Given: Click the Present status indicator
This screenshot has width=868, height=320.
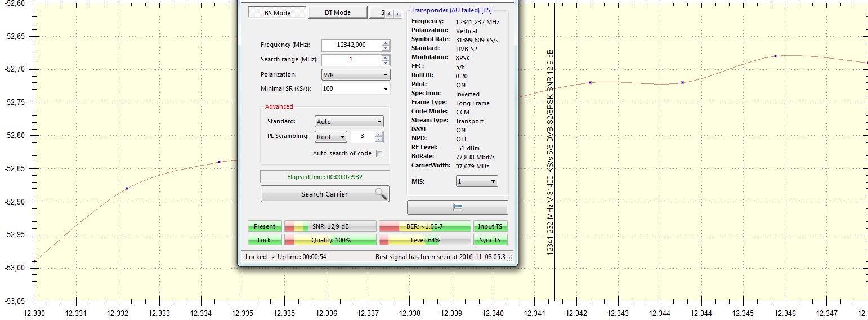Looking at the screenshot, I should 264,226.
